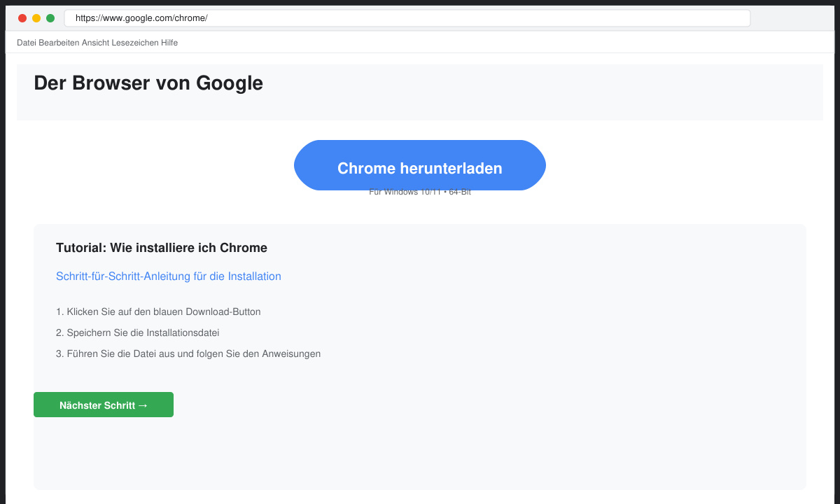840x504 pixels.
Task: Click the red close window dot
Action: pos(22,18)
